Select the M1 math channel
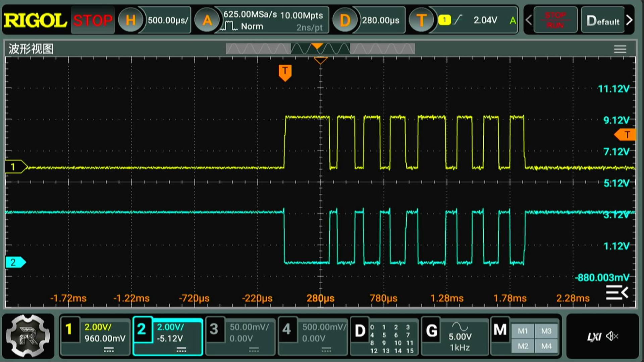The image size is (644, 362). pyautogui.click(x=523, y=331)
